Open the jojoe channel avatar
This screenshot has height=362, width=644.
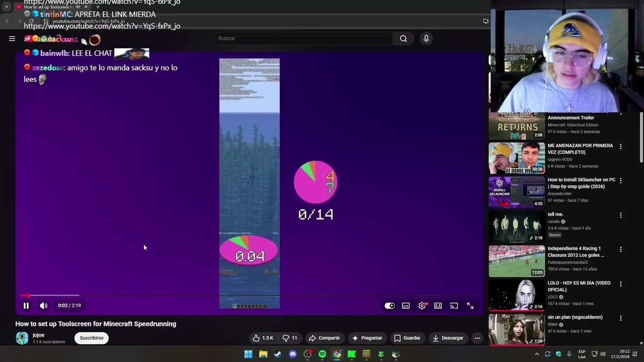[22, 338]
